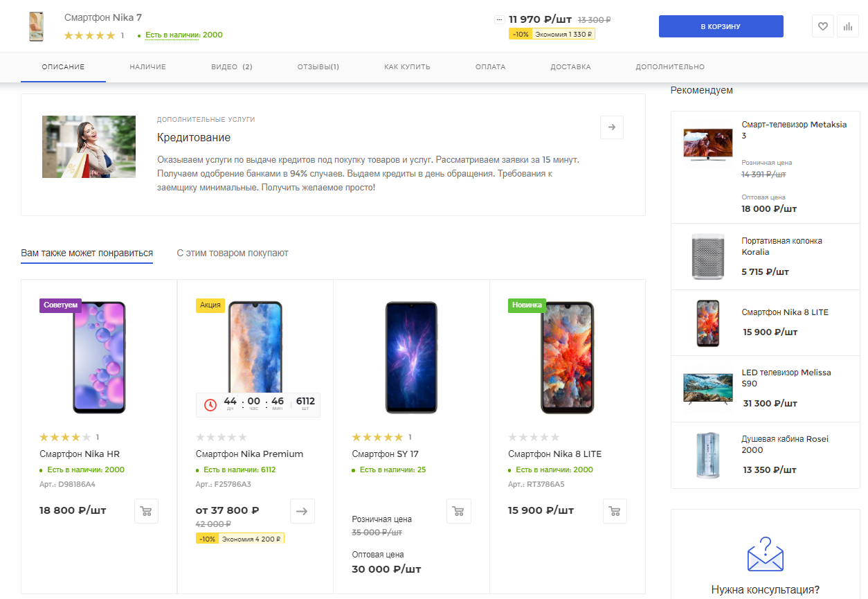The image size is (868, 599).
Task: Click the compare bar-chart icon in header
Action: pyautogui.click(x=847, y=26)
